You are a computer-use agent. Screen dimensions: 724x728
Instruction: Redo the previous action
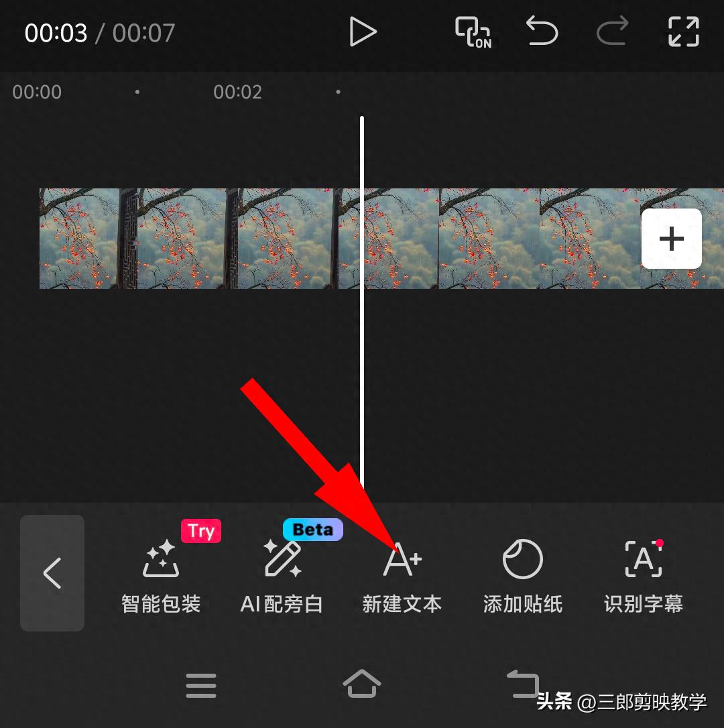[613, 31]
